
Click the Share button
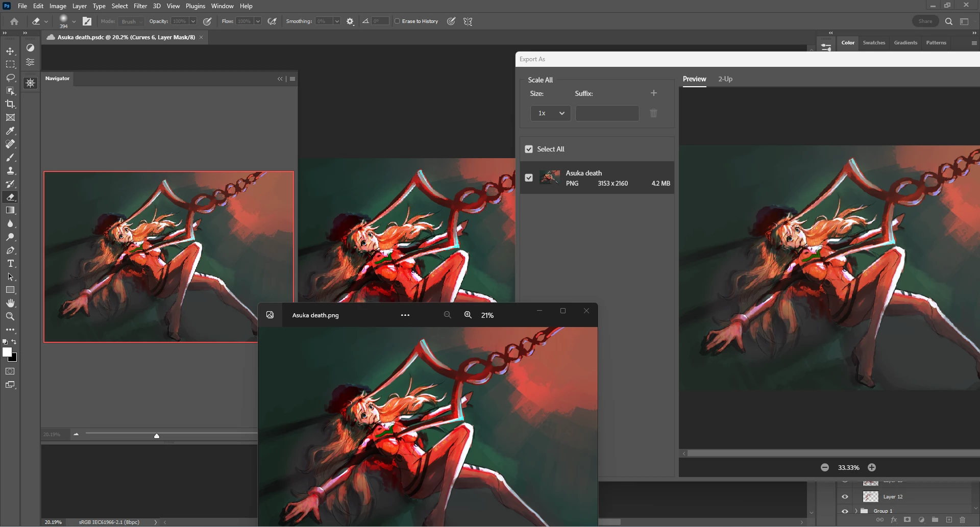point(925,21)
